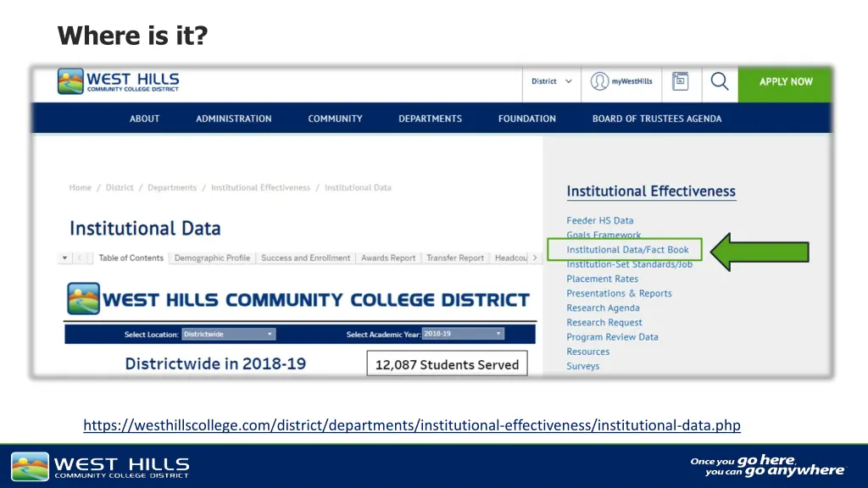868x488 pixels.
Task: Click the news page icon in header
Action: (x=681, y=81)
